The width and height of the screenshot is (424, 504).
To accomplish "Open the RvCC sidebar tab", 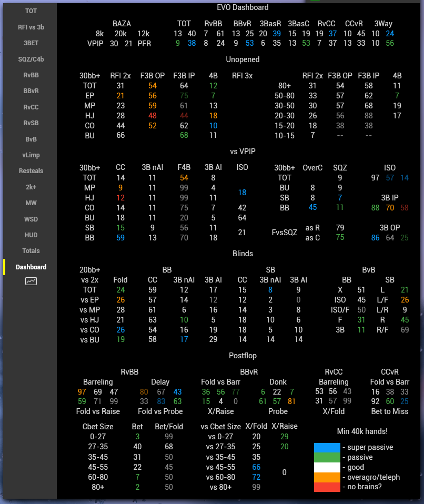I will 31,107.
